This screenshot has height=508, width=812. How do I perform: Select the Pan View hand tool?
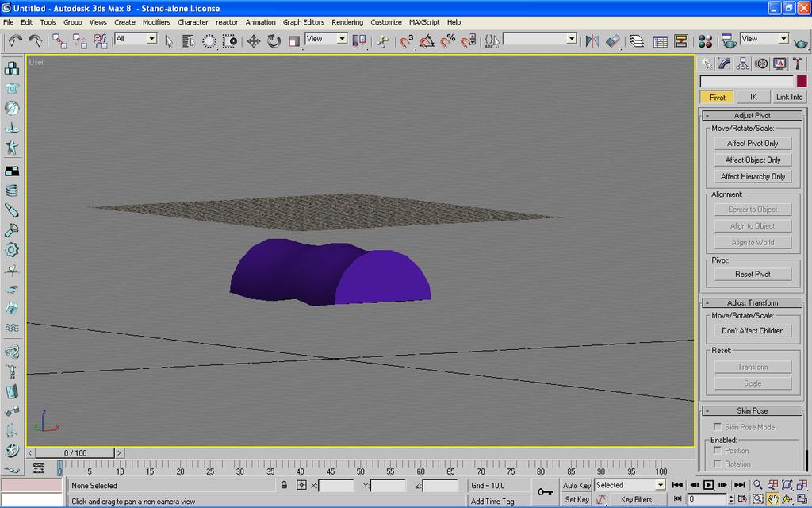[x=772, y=498]
